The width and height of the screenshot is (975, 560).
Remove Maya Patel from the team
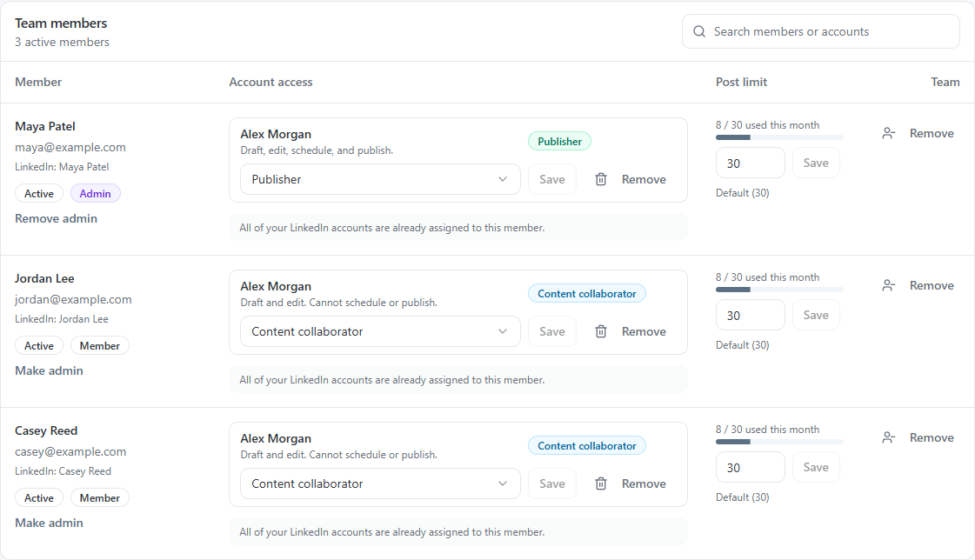click(932, 133)
